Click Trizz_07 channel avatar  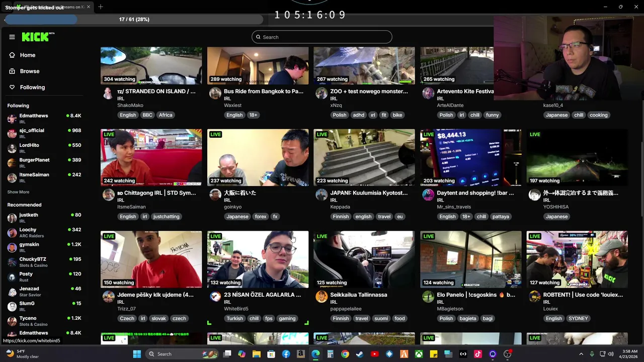click(x=108, y=297)
